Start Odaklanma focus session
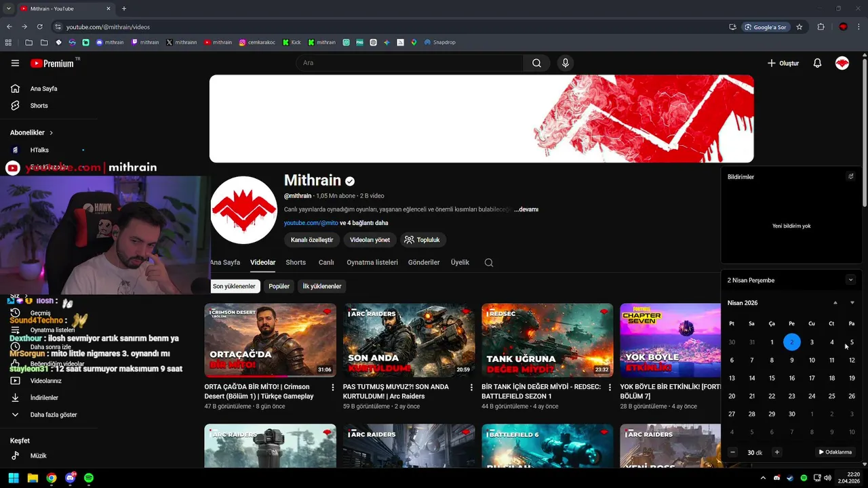The width and height of the screenshot is (868, 488). 835,452
